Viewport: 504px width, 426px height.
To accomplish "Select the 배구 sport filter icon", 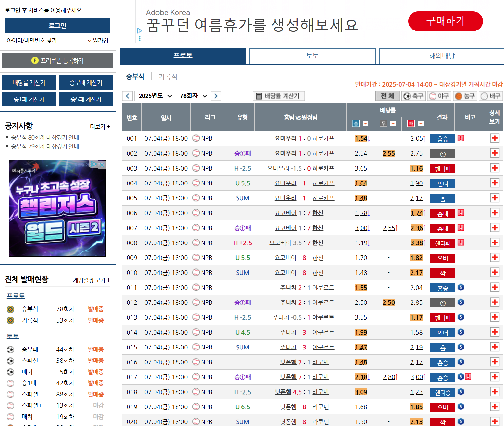I will (491, 96).
